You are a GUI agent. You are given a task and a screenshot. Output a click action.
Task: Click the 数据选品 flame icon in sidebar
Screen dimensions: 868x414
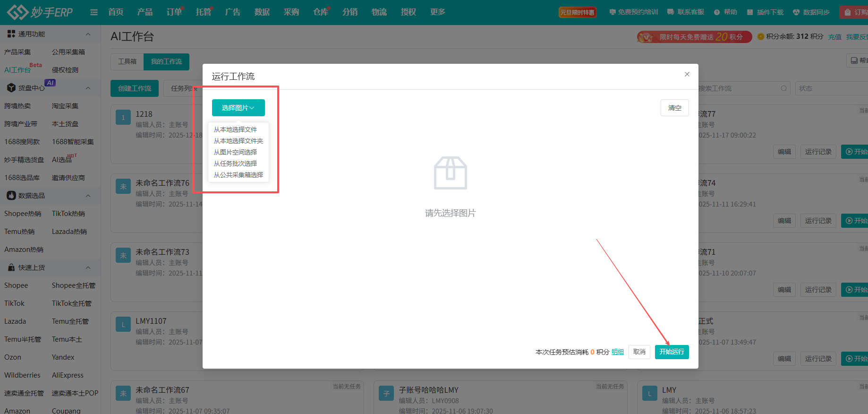point(11,196)
